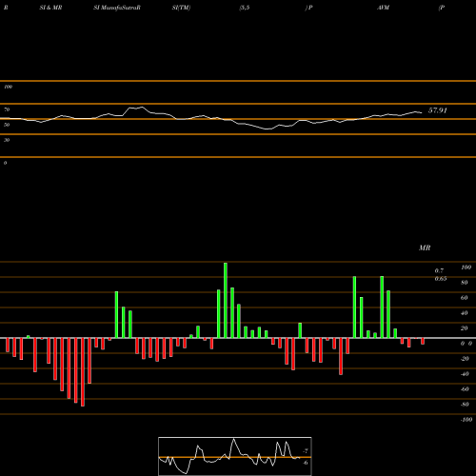
Task: Click the 50 level label on RSI axis
Action: (7, 125)
